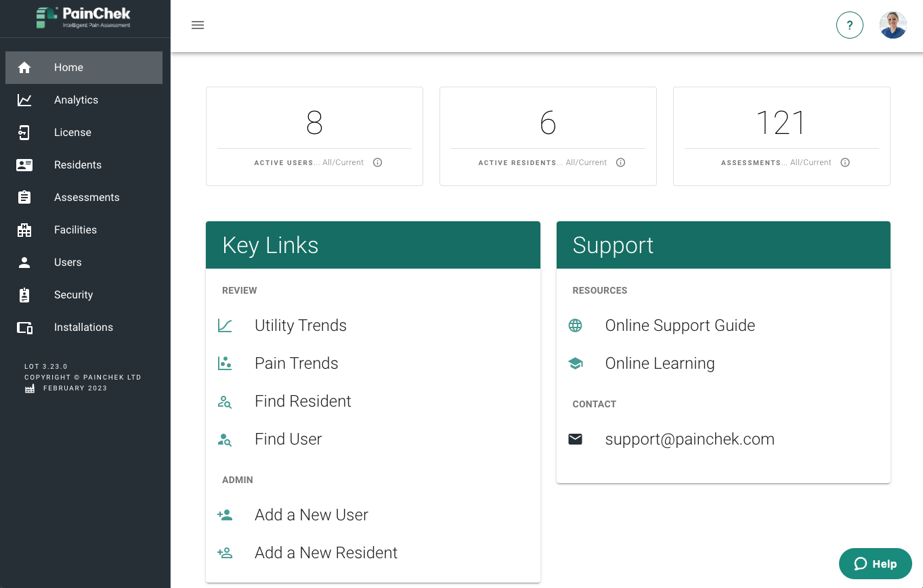
Task: Click info icon beside Active Residents
Action: [x=620, y=162]
